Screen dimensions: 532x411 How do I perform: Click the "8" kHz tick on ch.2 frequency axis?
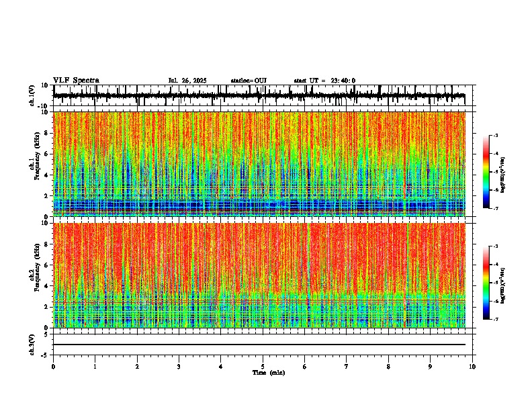coord(47,244)
